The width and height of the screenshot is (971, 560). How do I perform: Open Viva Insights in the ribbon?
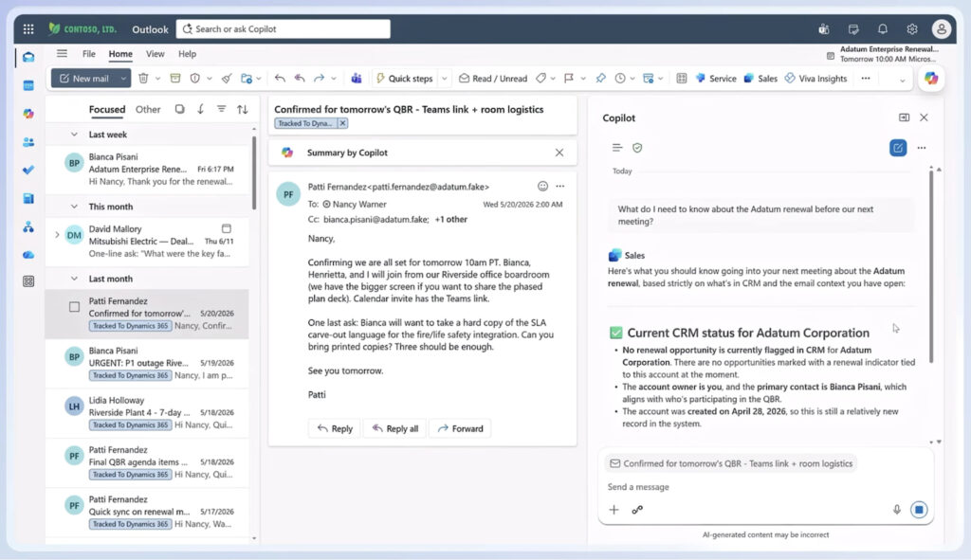(x=815, y=79)
